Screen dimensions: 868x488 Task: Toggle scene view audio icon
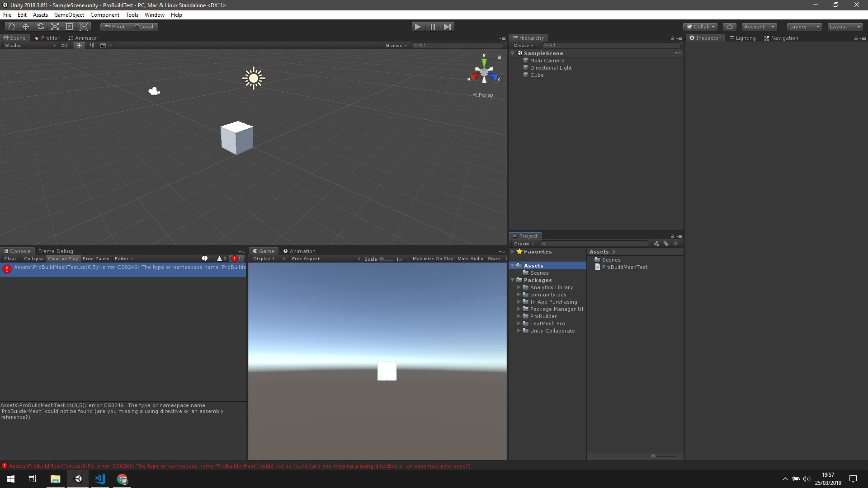coord(91,45)
